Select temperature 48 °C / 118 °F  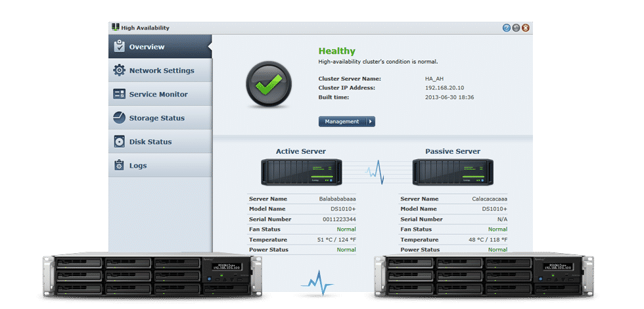point(488,239)
